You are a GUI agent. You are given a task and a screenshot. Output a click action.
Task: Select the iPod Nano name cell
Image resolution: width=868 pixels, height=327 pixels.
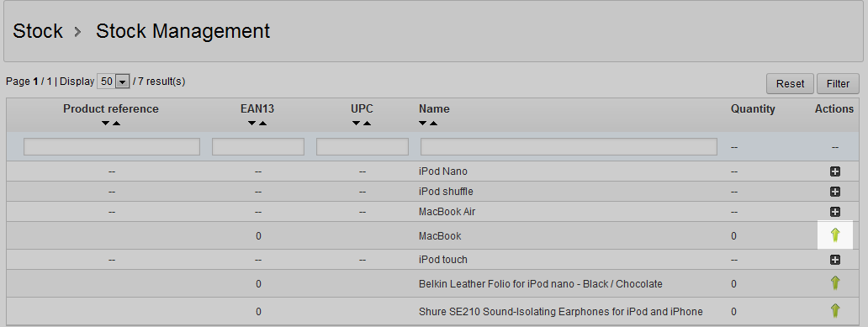coord(443,171)
